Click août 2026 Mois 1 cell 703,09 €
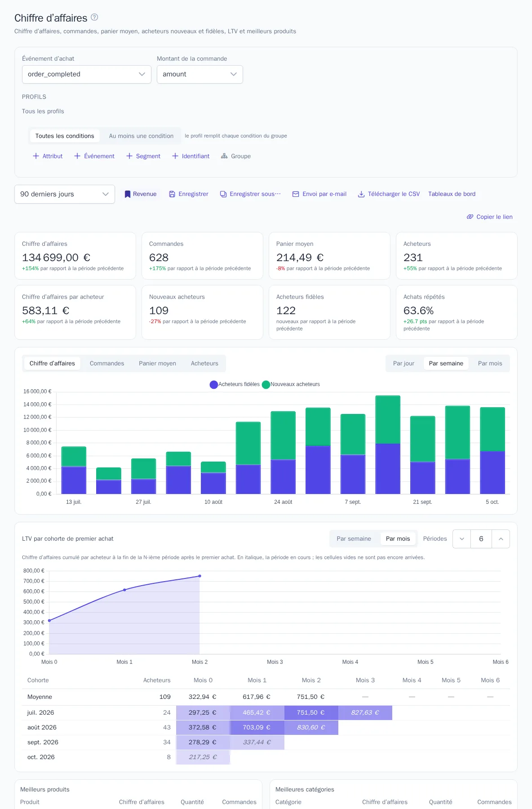Screen dimensions: 532x809 pos(257,727)
